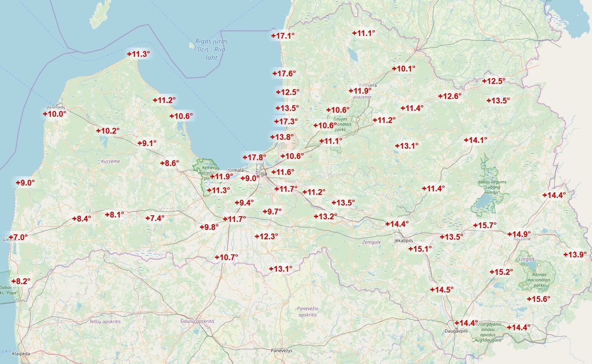
Task: Select the +14.9° reading at Rēzekne
Action: tap(519, 234)
